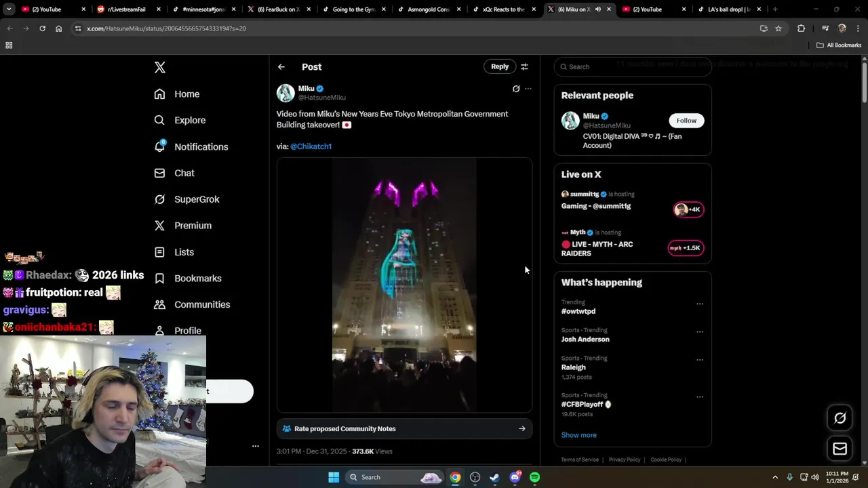Open account menu dots in sidebar bottom
868x488 pixels.
click(256, 446)
